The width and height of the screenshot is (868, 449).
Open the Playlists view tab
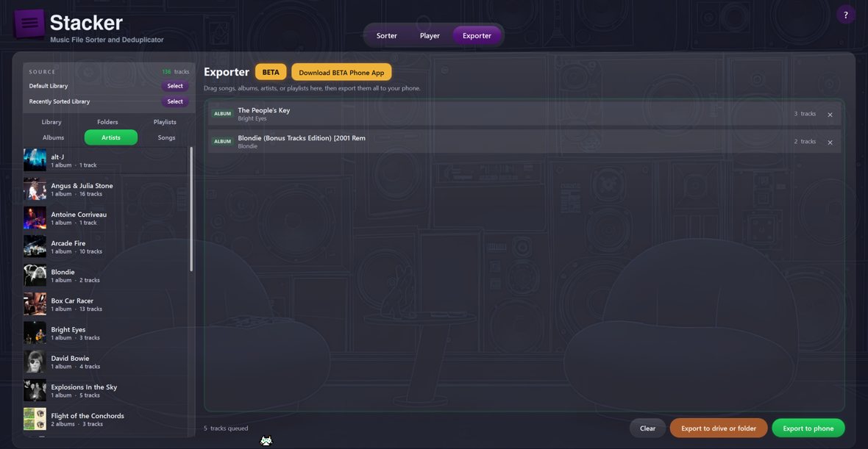click(x=165, y=122)
